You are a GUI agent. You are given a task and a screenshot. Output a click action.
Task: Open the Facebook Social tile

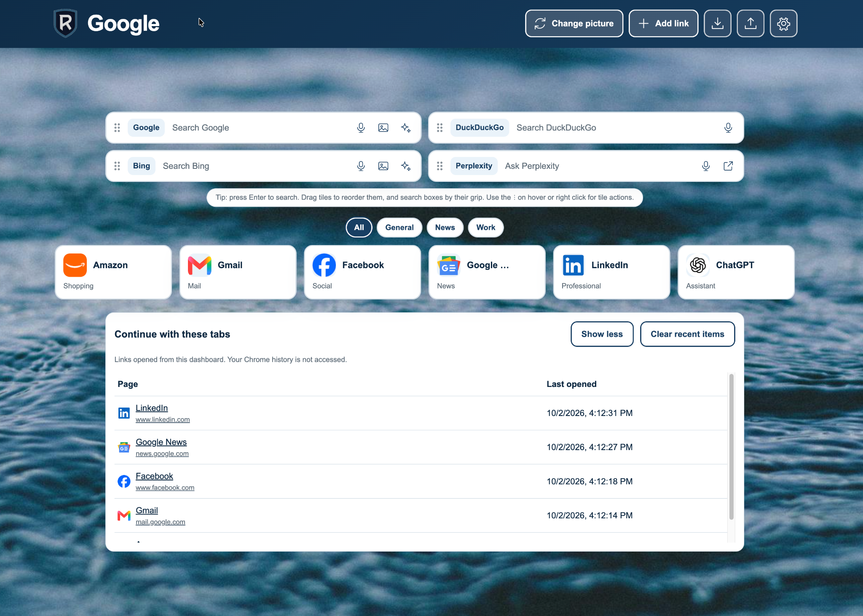pos(362,272)
